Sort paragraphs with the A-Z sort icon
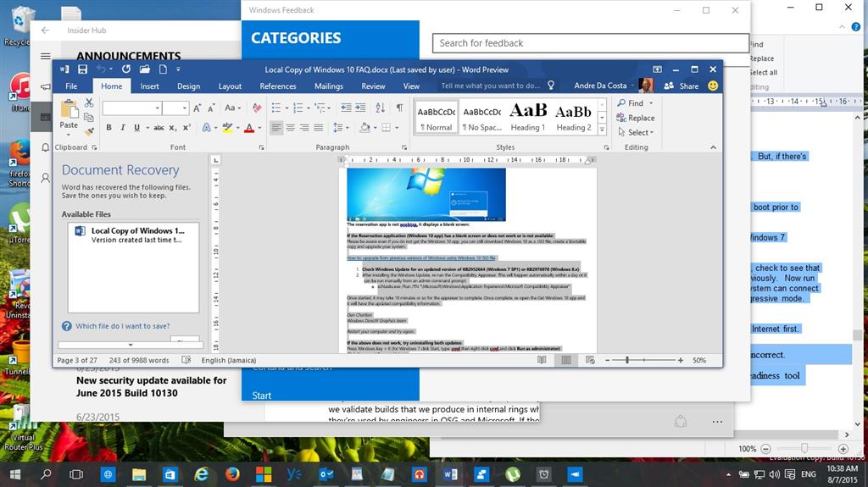Viewport: 868px width, 487px height. click(x=381, y=108)
